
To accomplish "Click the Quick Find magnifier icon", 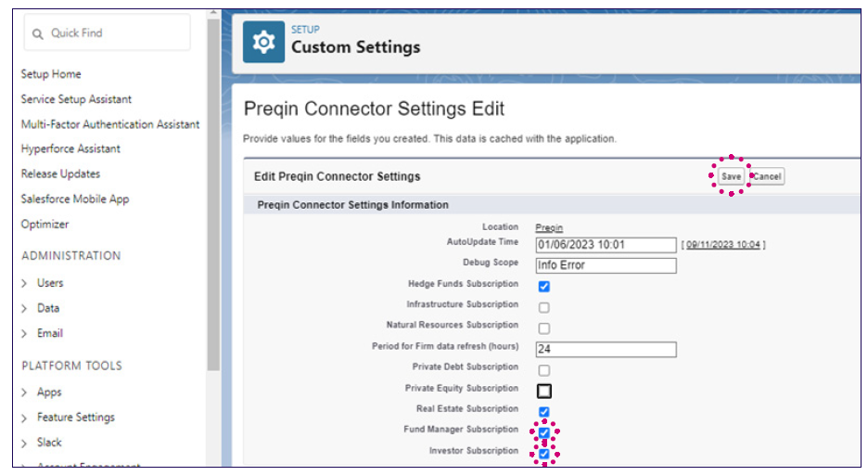I will [38, 33].
